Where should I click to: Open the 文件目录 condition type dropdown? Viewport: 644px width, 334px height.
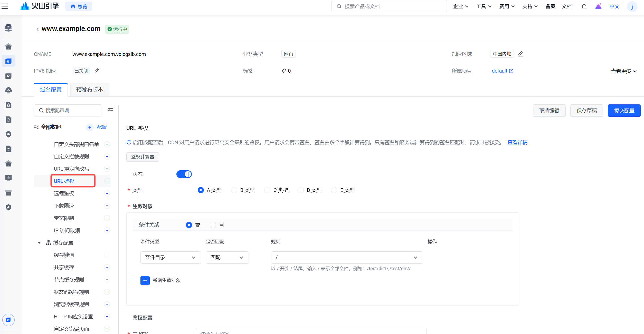[x=171, y=257]
